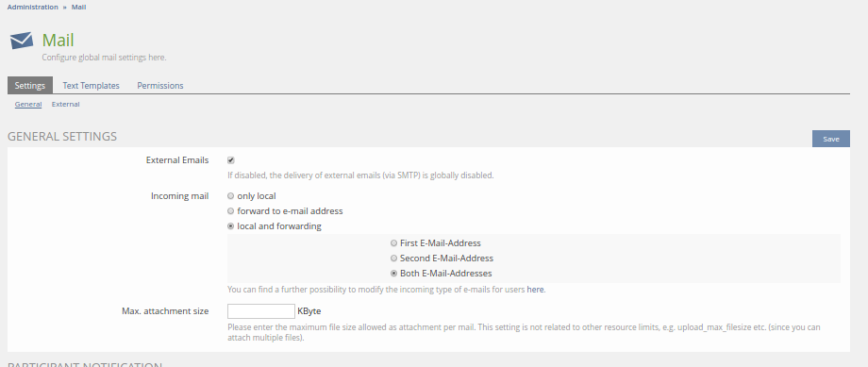Viewport: 868px width, 367px height.
Task: Save the general mail settings
Action: click(x=830, y=139)
